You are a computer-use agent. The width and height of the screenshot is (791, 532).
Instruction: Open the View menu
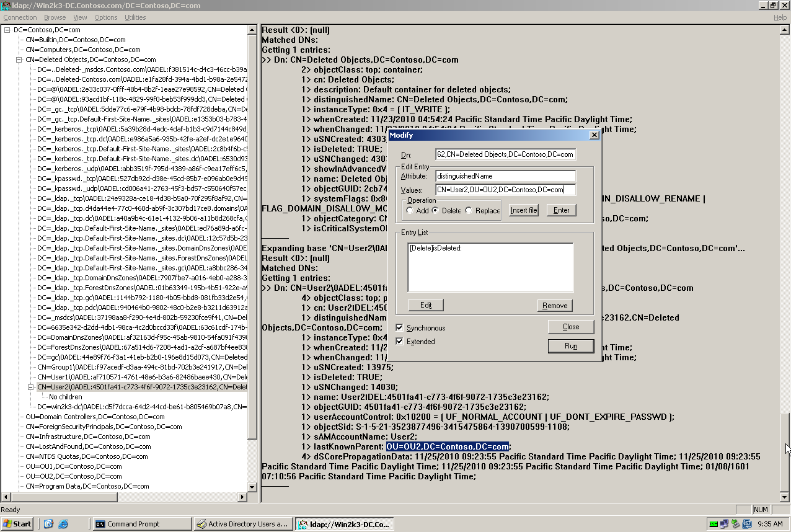[81, 17]
